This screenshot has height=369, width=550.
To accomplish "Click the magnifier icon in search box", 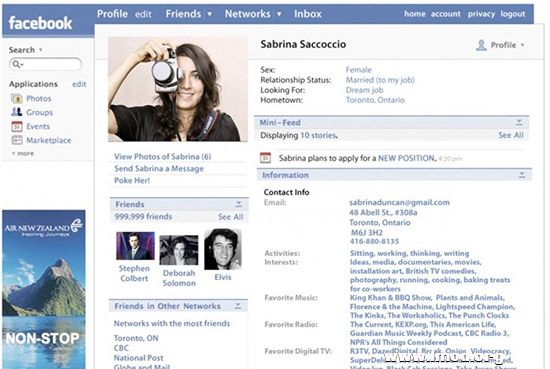I will click(16, 64).
